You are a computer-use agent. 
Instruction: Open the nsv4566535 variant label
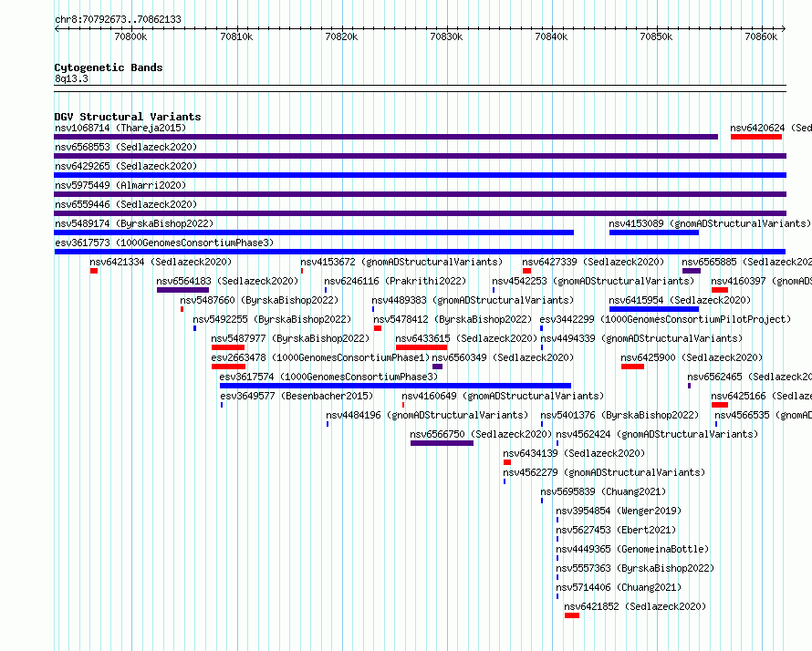point(764,415)
